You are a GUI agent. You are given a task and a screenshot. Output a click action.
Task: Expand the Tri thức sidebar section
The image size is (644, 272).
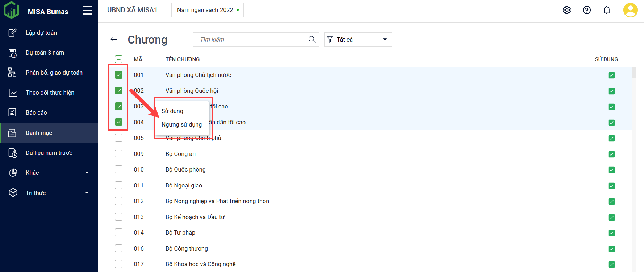click(87, 193)
